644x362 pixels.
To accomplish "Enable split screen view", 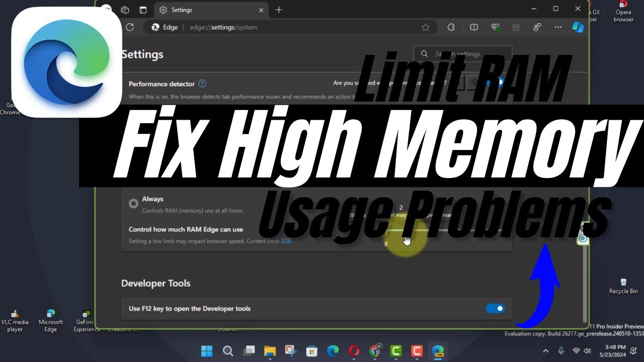I will (473, 27).
